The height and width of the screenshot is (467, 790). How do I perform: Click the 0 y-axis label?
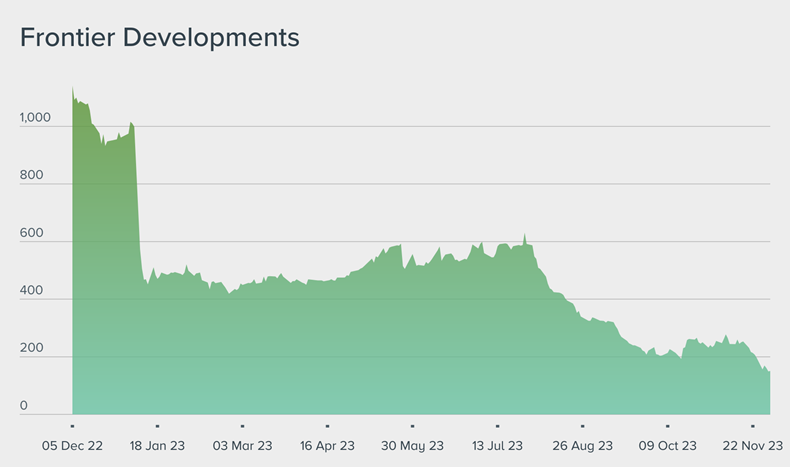pos(24,406)
